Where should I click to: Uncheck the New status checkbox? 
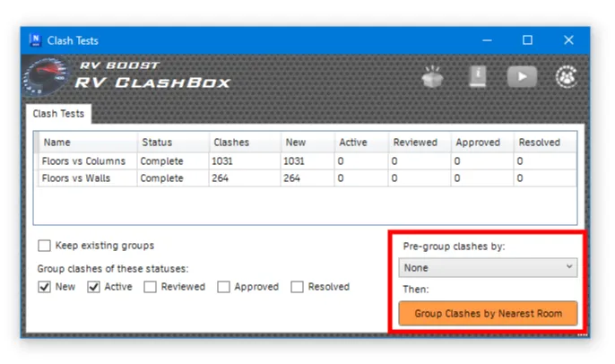coord(44,287)
